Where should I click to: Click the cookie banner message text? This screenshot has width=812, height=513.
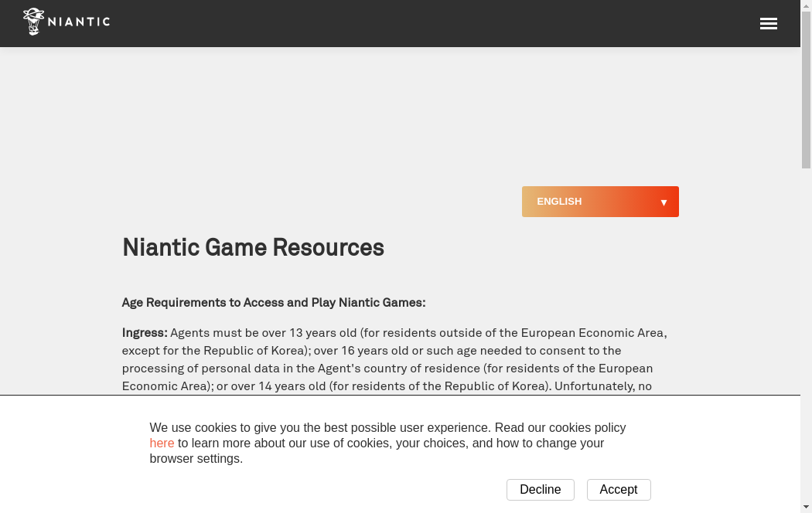pyautogui.click(x=387, y=428)
